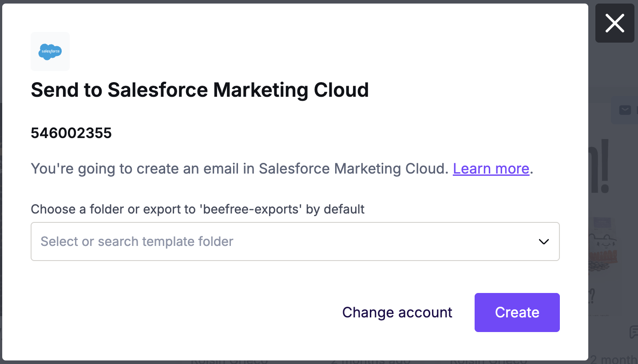Expand the template folder dropdown chevron
Viewport: 638px width, 364px height.
(x=543, y=241)
